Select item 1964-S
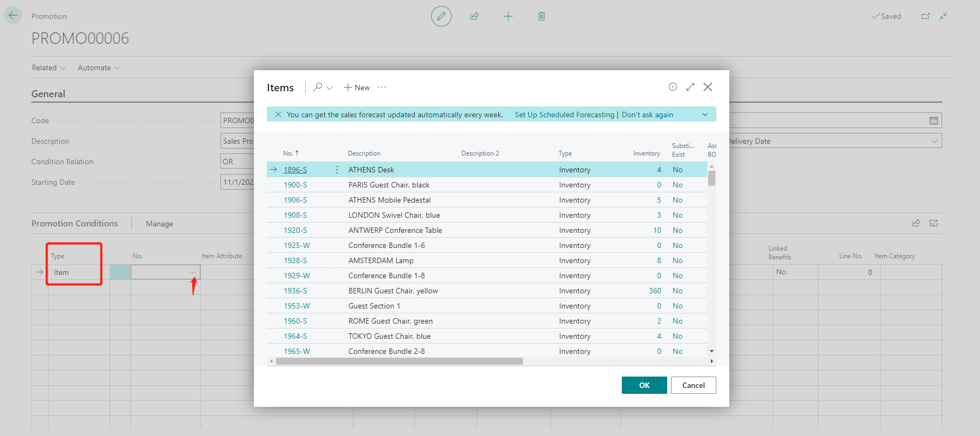 click(295, 336)
